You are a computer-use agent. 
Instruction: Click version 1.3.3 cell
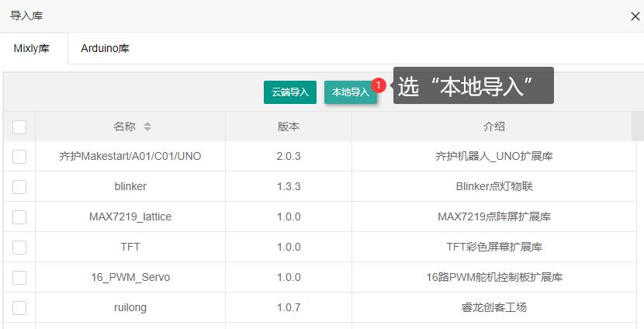289,186
